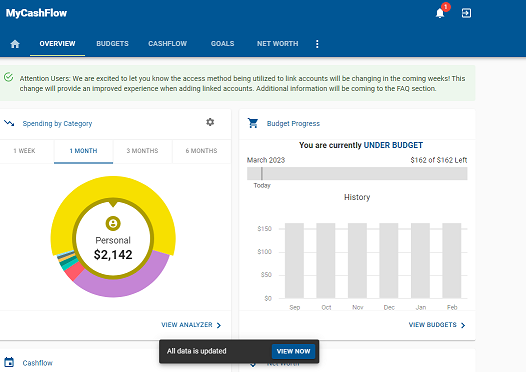Go to the home icon
This screenshot has width=526, height=372.
[x=15, y=44]
